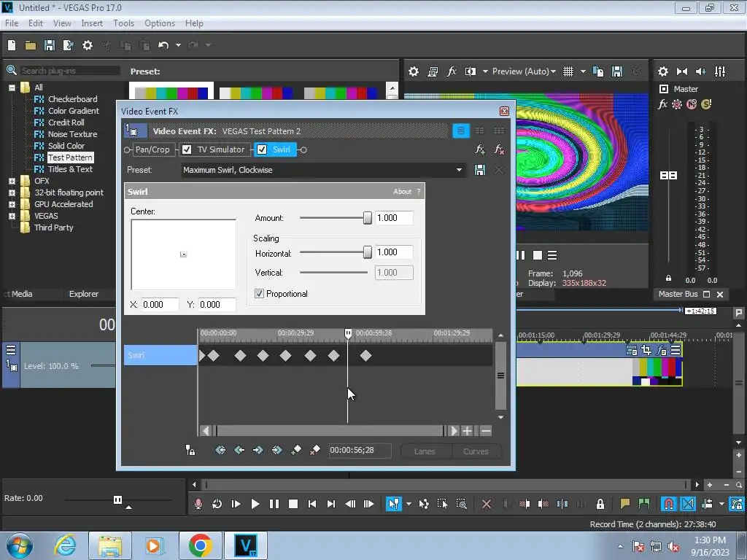The height and width of the screenshot is (560, 747).
Task: Click the Undo arrow in the toolbar
Action: (163, 45)
